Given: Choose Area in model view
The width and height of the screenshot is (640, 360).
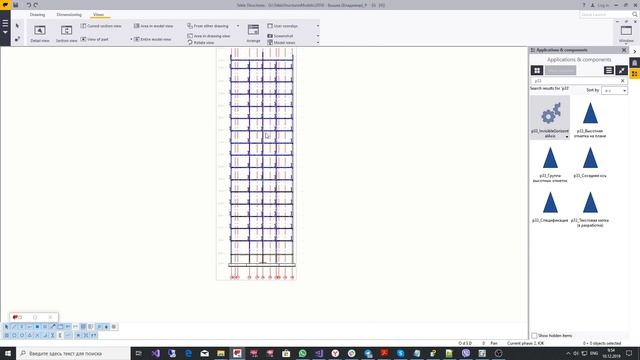Looking at the screenshot, I should click(x=153, y=26).
